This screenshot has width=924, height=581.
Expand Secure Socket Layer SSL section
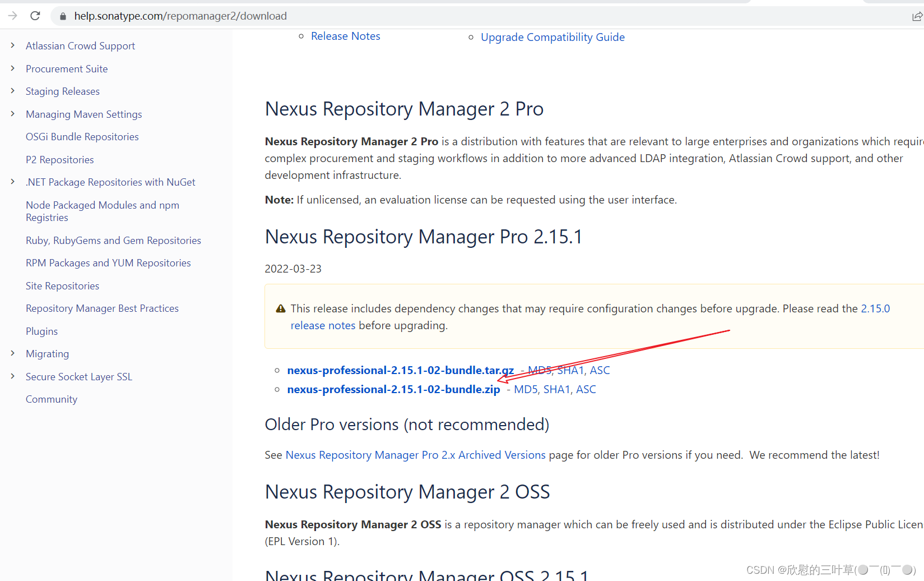13,376
